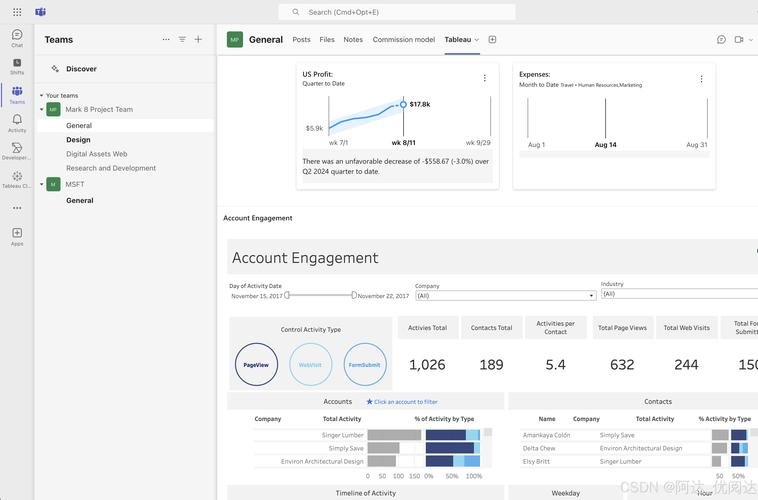This screenshot has height=500, width=758.
Task: Open Developer Portal rail icon
Action: coord(17,151)
